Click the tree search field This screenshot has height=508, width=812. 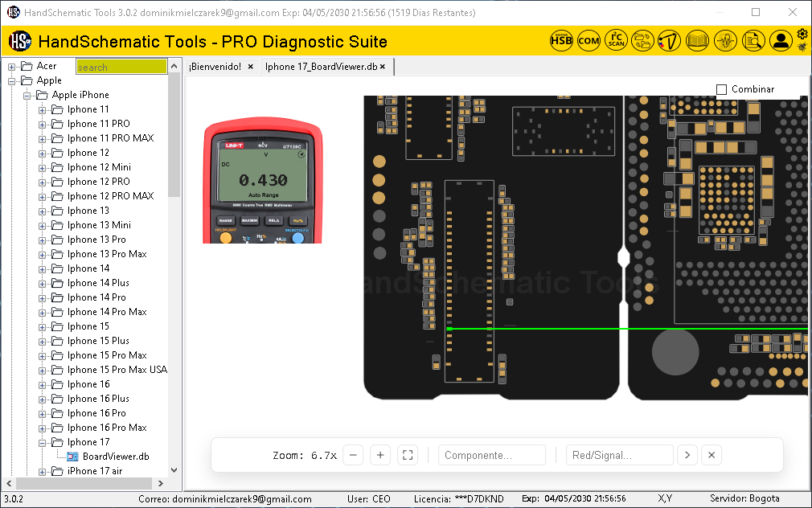(x=121, y=67)
